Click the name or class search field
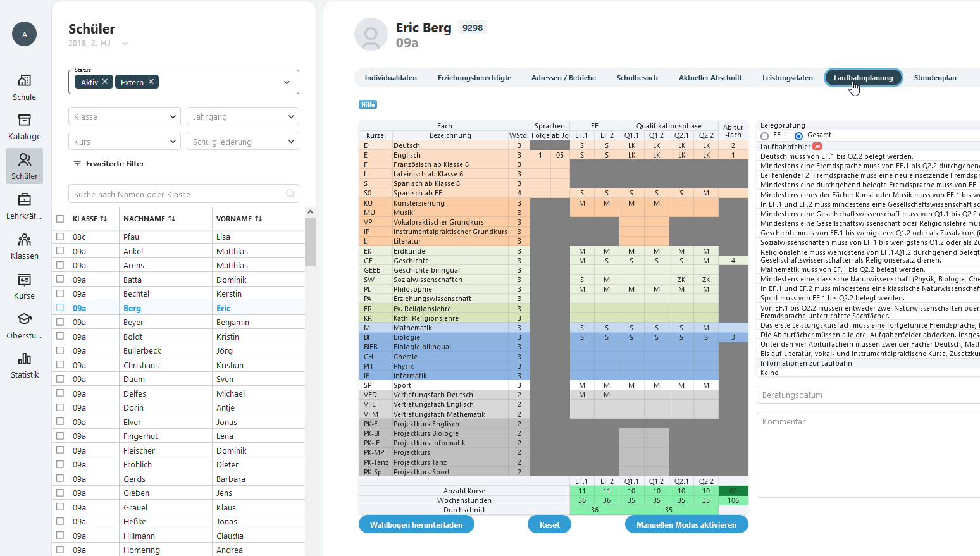The width and height of the screenshot is (980, 556). click(x=183, y=194)
